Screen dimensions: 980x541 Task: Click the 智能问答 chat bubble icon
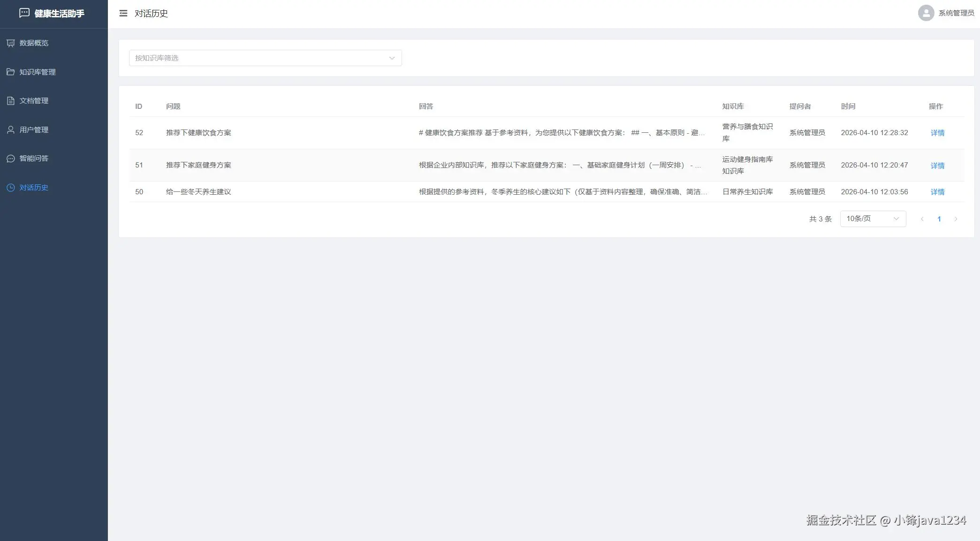tap(11, 159)
